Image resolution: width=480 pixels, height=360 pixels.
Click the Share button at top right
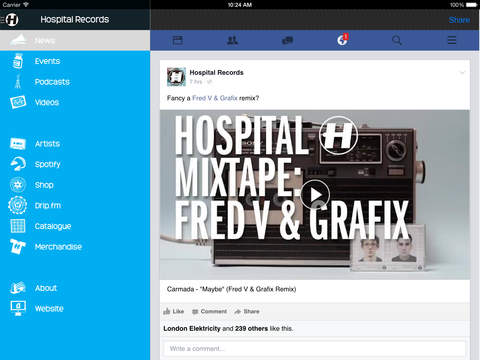pos(459,20)
